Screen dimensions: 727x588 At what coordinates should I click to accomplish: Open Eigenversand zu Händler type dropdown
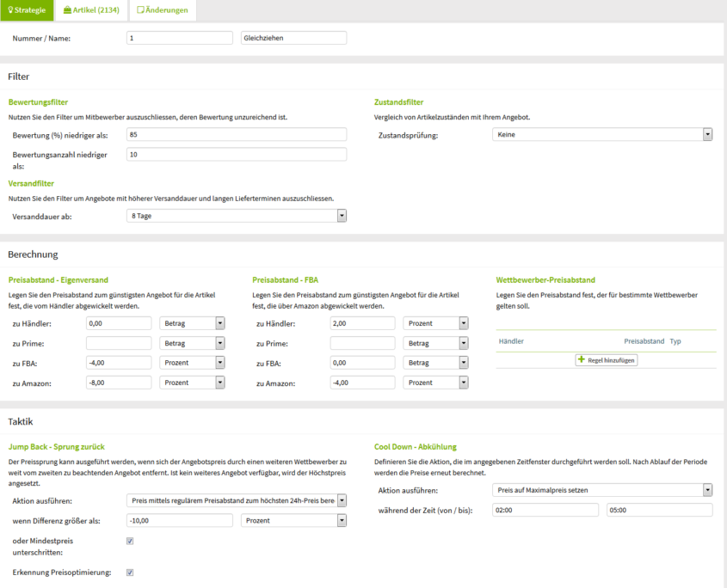pyautogui.click(x=192, y=323)
